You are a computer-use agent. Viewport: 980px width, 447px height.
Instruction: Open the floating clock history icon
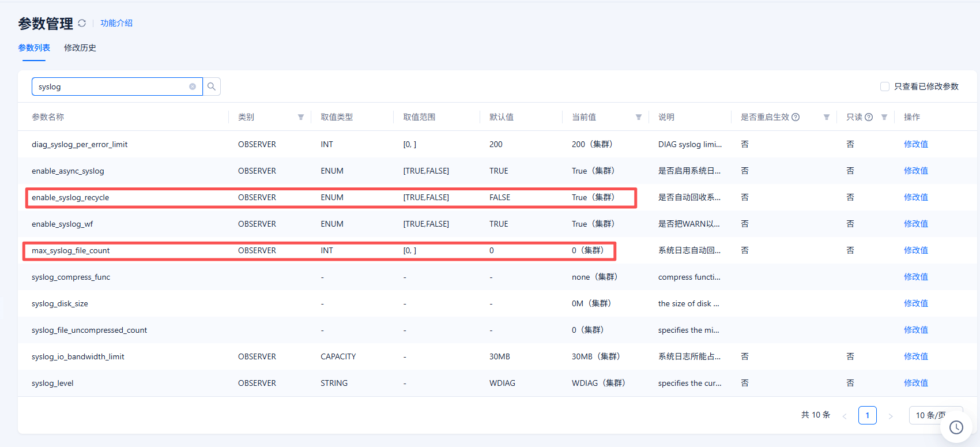point(956,427)
